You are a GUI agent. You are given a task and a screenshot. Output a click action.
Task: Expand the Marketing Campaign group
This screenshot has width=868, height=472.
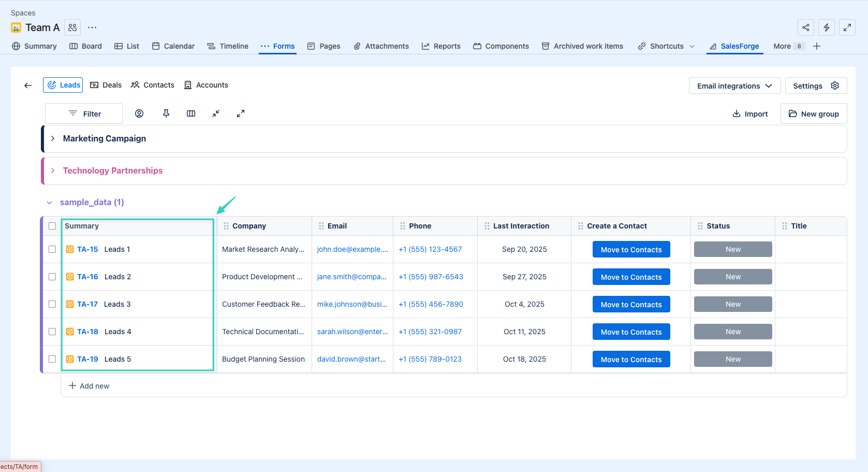53,138
